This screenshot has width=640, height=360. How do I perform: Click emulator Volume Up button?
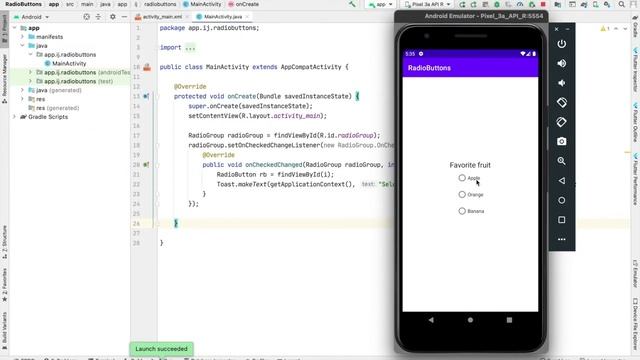[562, 63]
